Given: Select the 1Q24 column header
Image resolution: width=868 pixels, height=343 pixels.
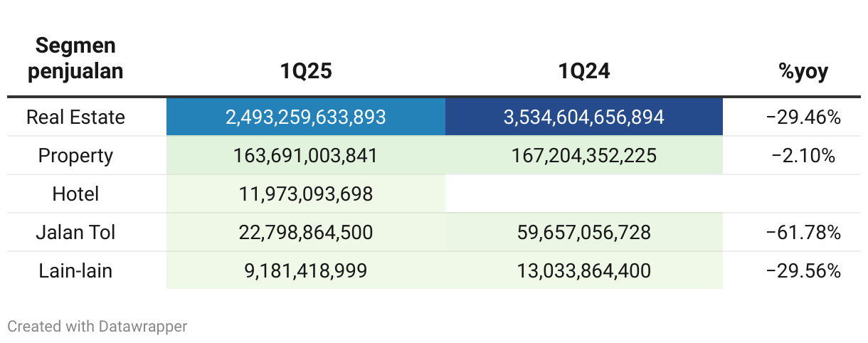Looking at the screenshot, I should point(584,71).
